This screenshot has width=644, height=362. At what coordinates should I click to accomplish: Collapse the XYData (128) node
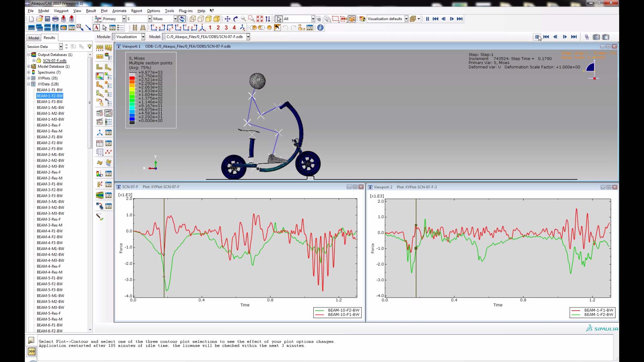pyautogui.click(x=29, y=84)
